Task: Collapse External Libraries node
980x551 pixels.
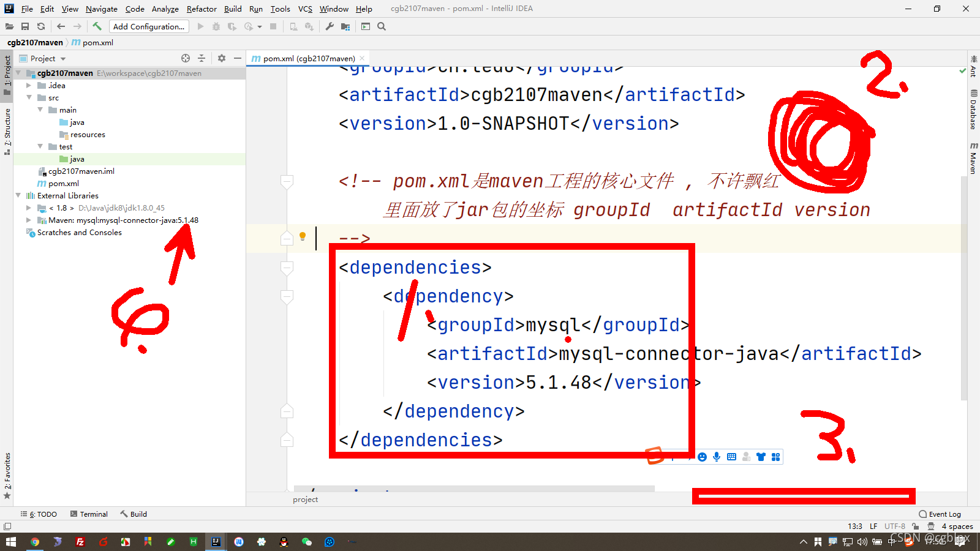Action: pyautogui.click(x=18, y=195)
